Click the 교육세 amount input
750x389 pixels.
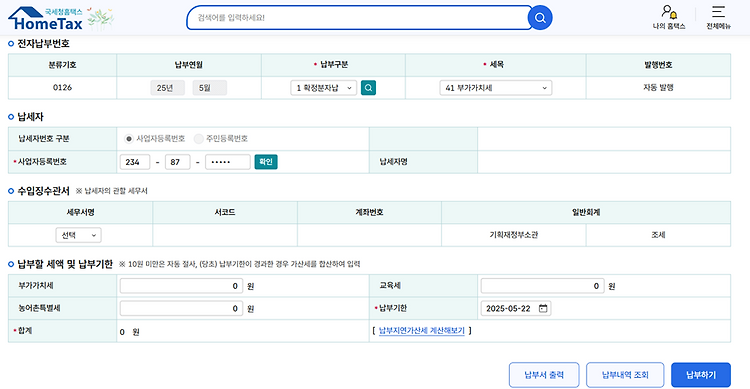pos(542,286)
